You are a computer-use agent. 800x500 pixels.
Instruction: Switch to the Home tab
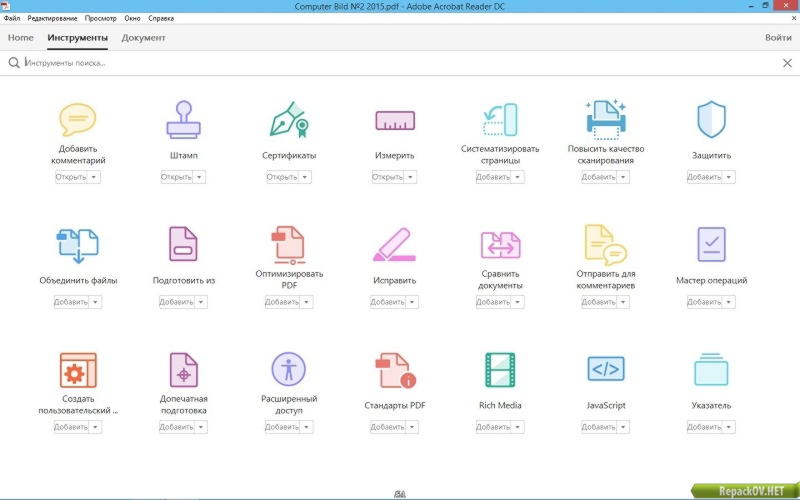[x=21, y=38]
